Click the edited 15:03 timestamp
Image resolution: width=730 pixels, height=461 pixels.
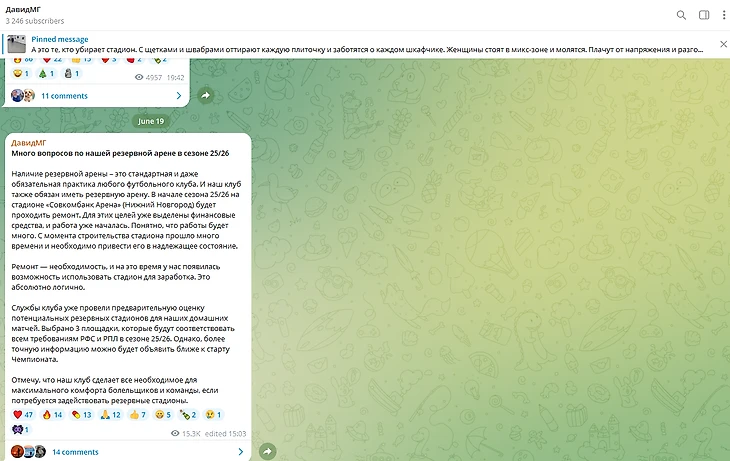[x=225, y=434]
